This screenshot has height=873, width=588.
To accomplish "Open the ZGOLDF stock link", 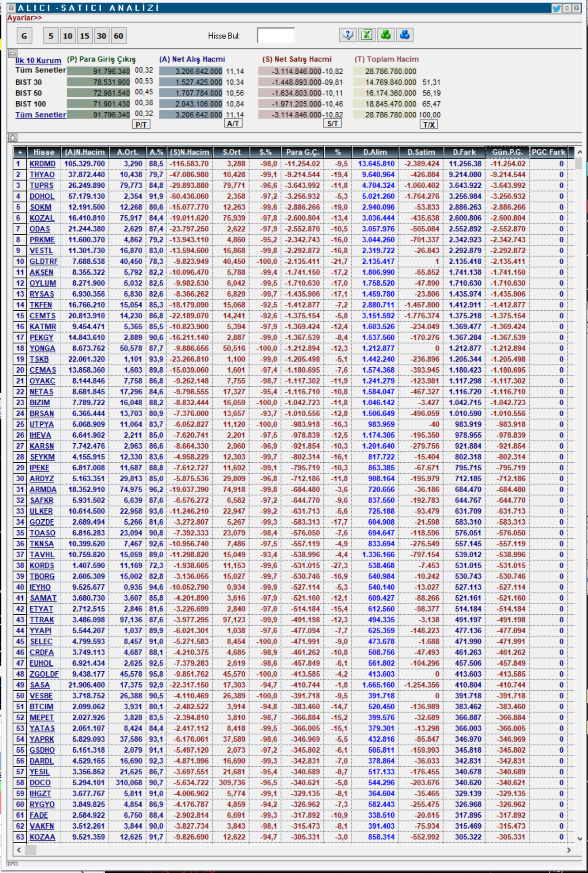I will (44, 674).
